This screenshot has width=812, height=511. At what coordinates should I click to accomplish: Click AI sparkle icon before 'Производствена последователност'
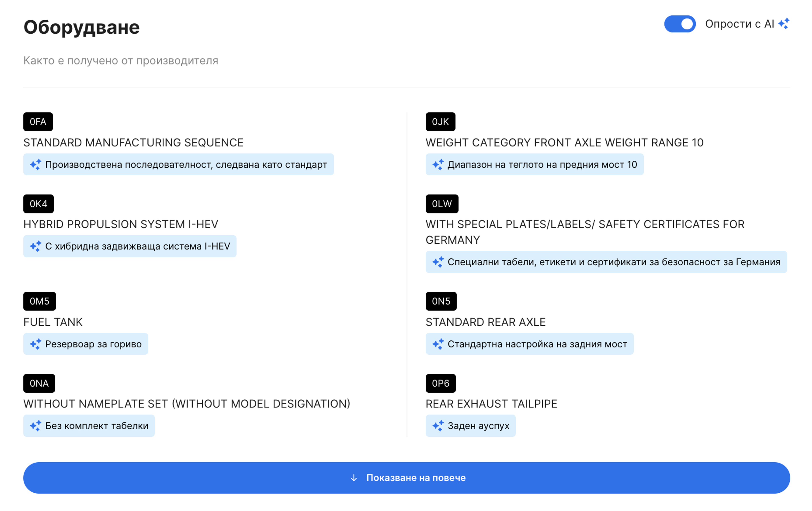click(35, 164)
